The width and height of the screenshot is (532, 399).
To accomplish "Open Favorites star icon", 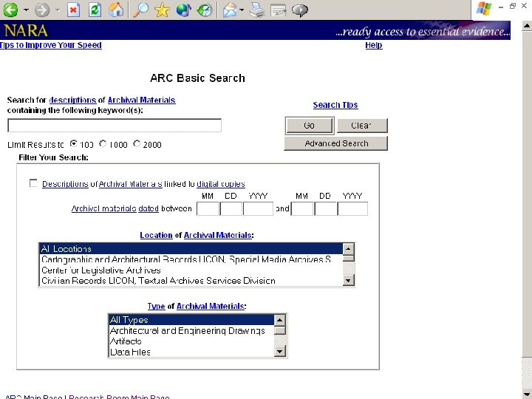I will click(x=162, y=10).
